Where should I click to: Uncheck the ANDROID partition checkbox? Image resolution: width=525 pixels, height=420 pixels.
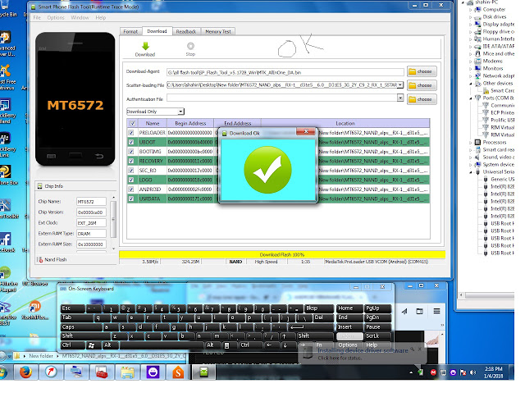pos(131,189)
